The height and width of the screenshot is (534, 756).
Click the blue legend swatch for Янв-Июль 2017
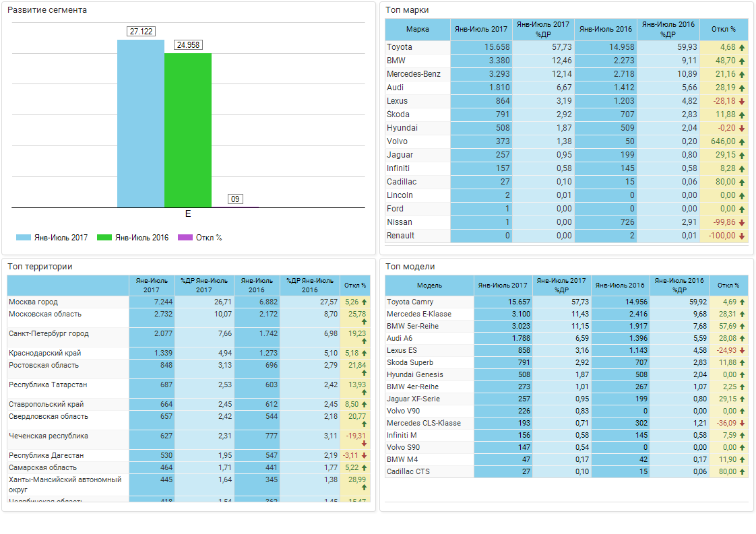[x=24, y=238]
